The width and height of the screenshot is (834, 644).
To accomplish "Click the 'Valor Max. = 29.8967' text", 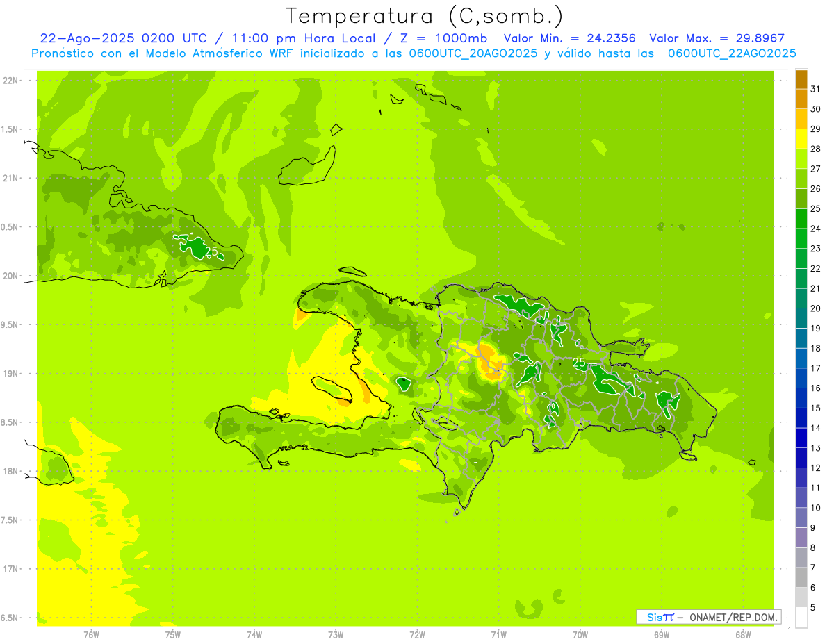I will [x=717, y=38].
